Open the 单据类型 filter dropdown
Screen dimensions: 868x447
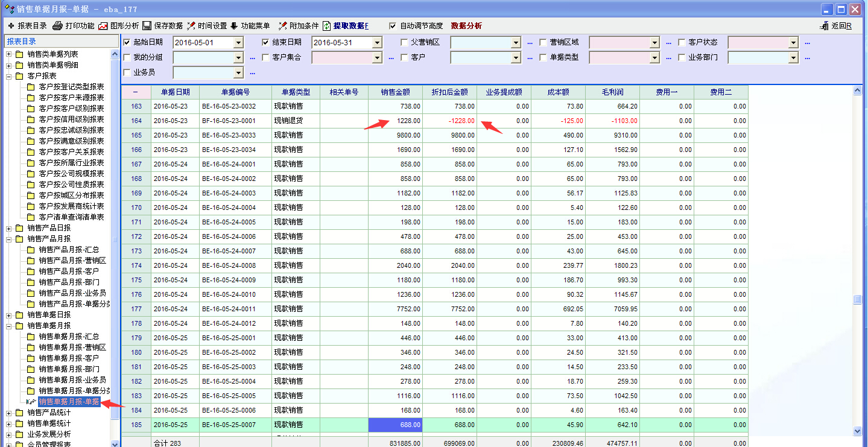pyautogui.click(x=654, y=58)
